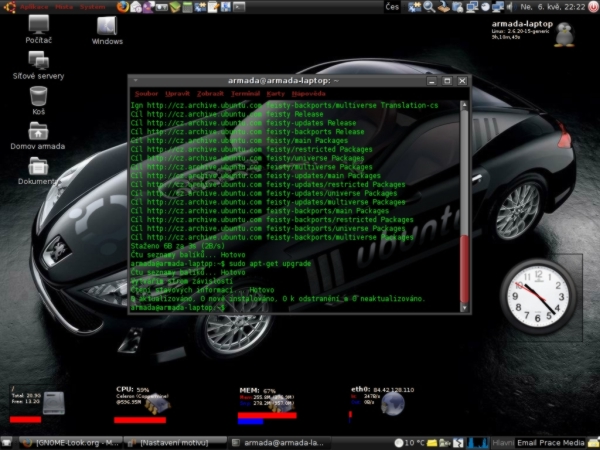This screenshot has width=600, height=450.
Task: Open the magnifier search icon in panel
Action: pos(429,7)
